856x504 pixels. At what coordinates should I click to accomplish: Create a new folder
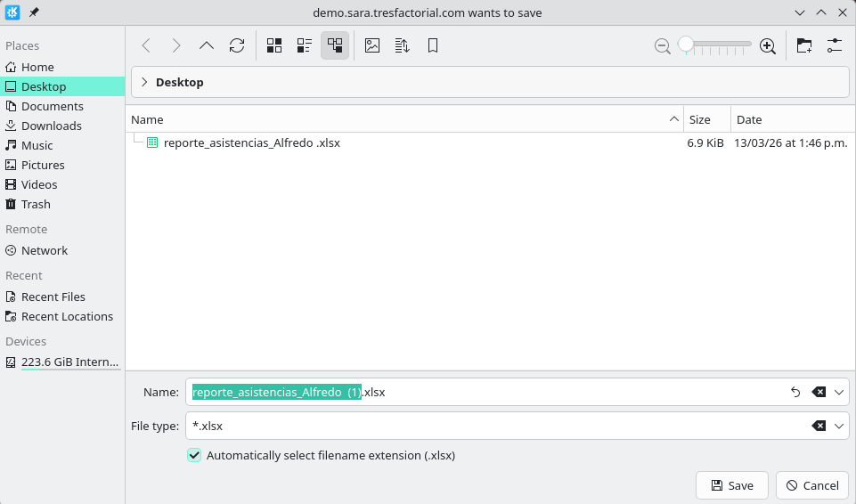[804, 45]
